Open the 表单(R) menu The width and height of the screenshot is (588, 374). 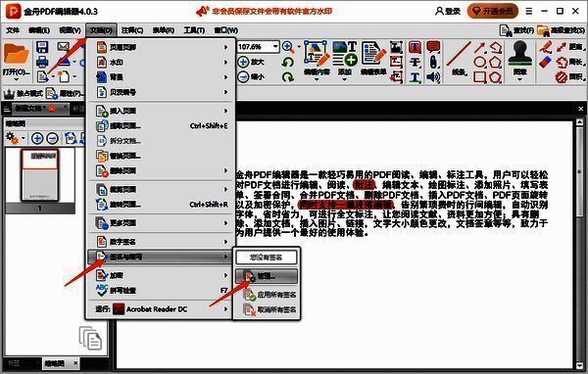[x=163, y=30]
